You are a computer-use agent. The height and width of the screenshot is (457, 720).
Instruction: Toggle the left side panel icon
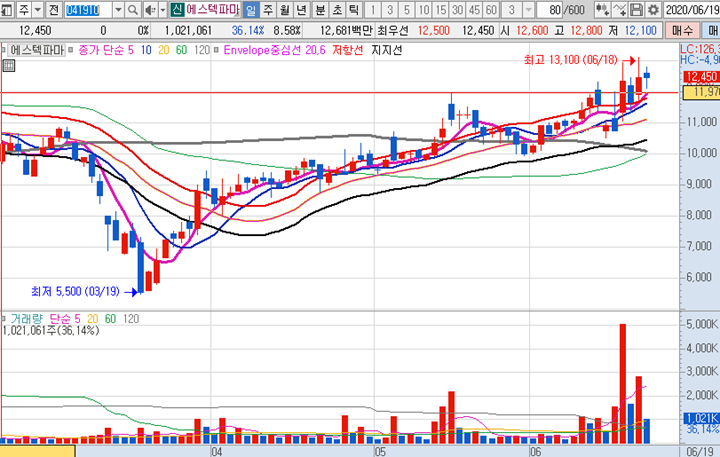coord(6,9)
